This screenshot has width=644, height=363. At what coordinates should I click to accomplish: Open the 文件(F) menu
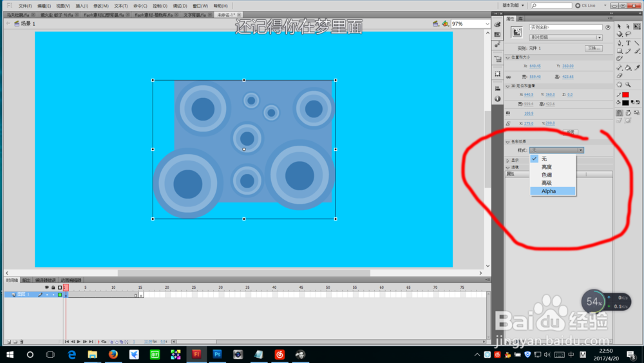(x=25, y=6)
